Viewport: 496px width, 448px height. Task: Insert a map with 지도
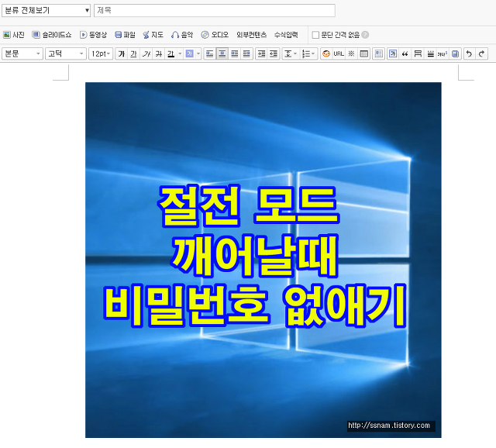153,35
